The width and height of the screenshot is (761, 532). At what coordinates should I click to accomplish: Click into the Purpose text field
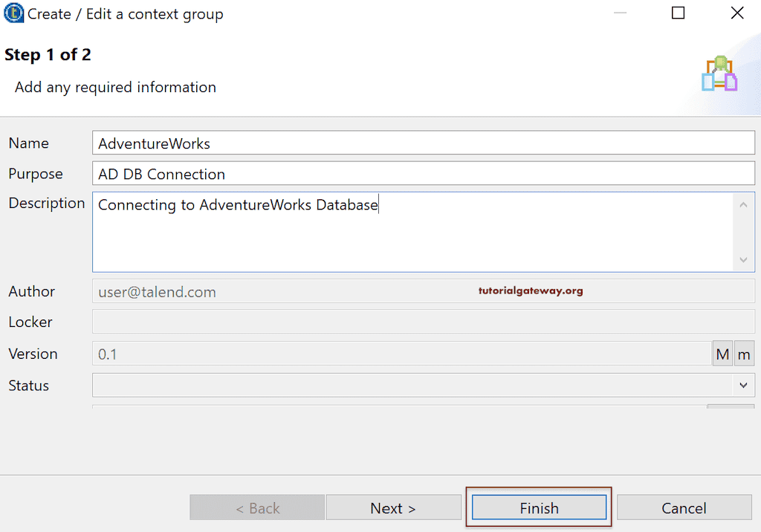pyautogui.click(x=424, y=174)
